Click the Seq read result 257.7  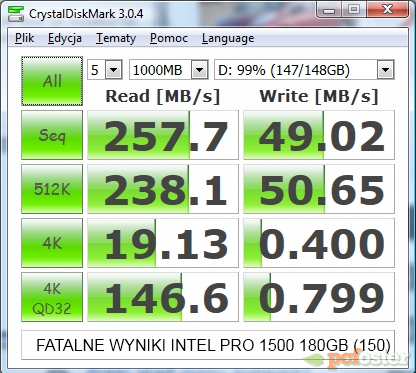pyautogui.click(x=163, y=135)
